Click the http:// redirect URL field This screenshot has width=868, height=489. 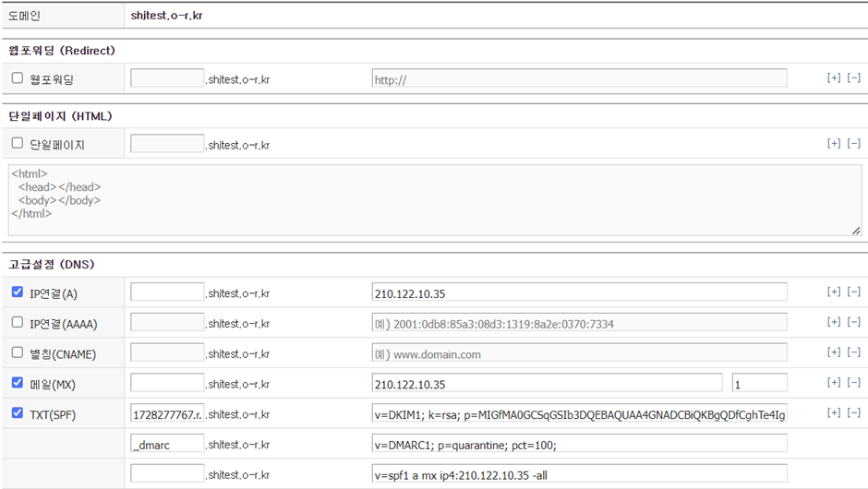[579, 79]
